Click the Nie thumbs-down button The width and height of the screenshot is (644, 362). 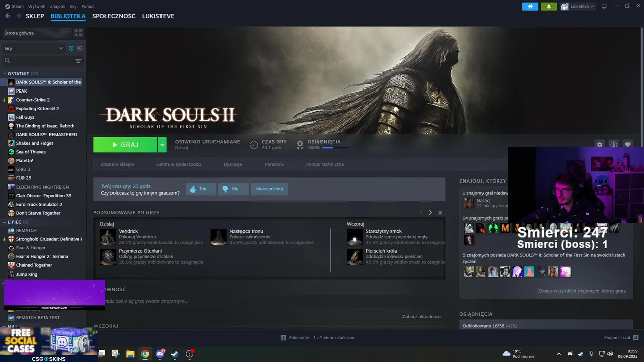tap(233, 189)
